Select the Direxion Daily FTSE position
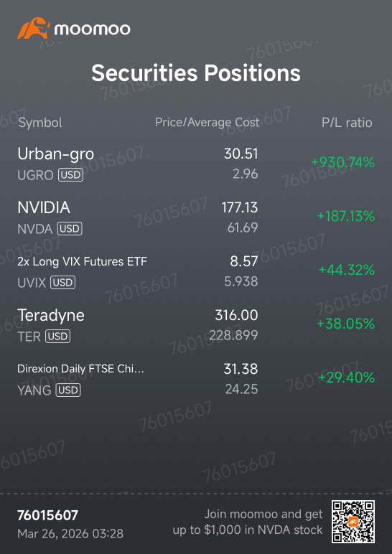392x554 pixels. pos(196,379)
